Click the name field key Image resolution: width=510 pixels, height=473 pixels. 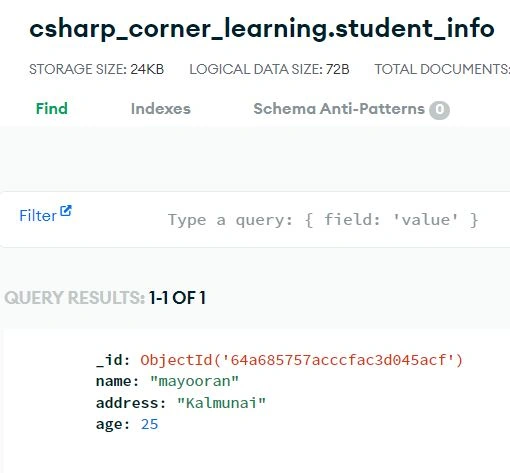[x=117, y=381]
